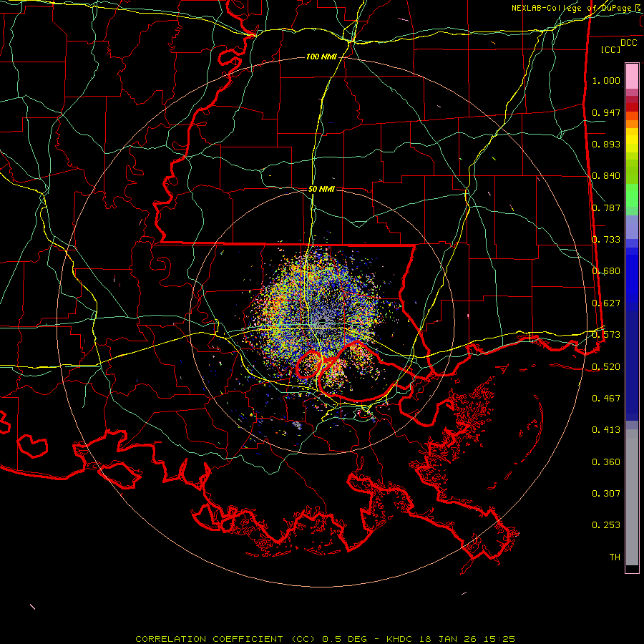The image size is (644, 644).
Task: Click the 0.520 scale value
Action: pos(606,367)
